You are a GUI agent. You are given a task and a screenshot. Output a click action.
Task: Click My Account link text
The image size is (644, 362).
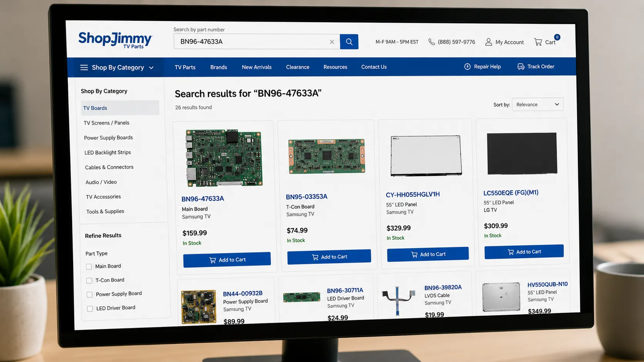[510, 42]
